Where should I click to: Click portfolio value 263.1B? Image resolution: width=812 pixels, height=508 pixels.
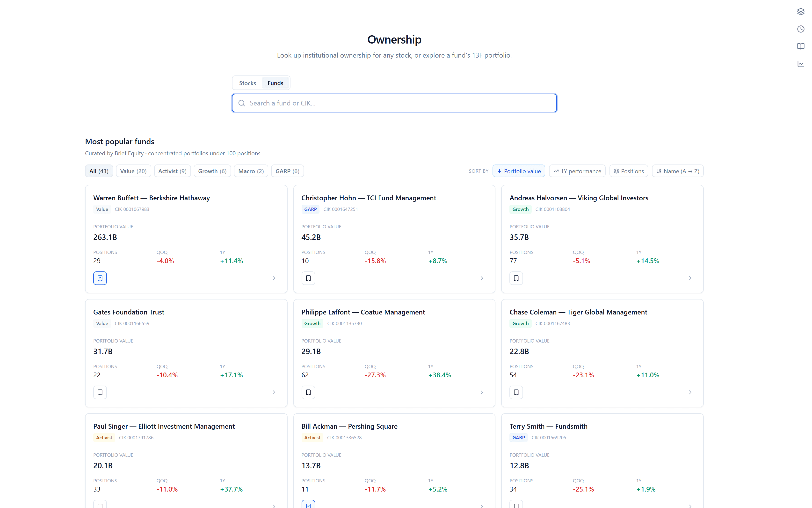[x=105, y=237]
